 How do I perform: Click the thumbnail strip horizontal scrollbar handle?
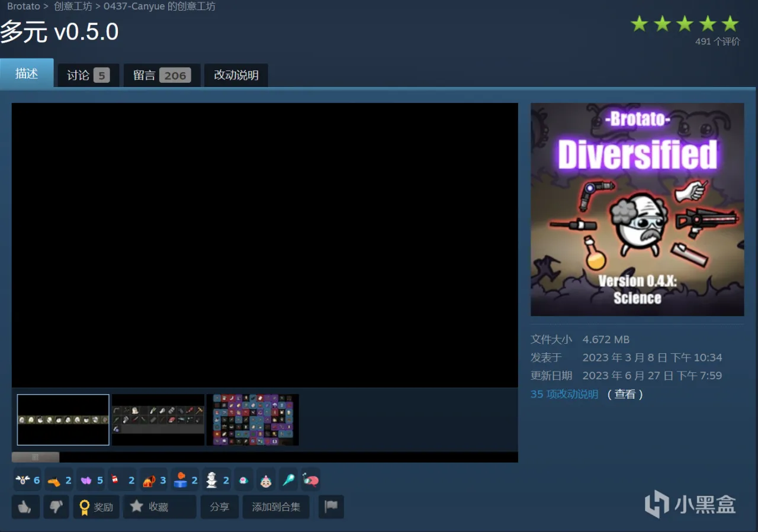click(36, 457)
